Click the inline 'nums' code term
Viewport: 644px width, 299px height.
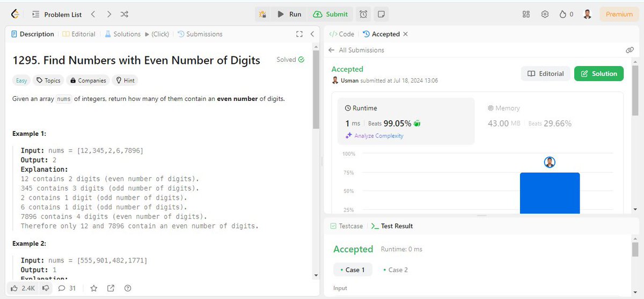pyautogui.click(x=64, y=99)
